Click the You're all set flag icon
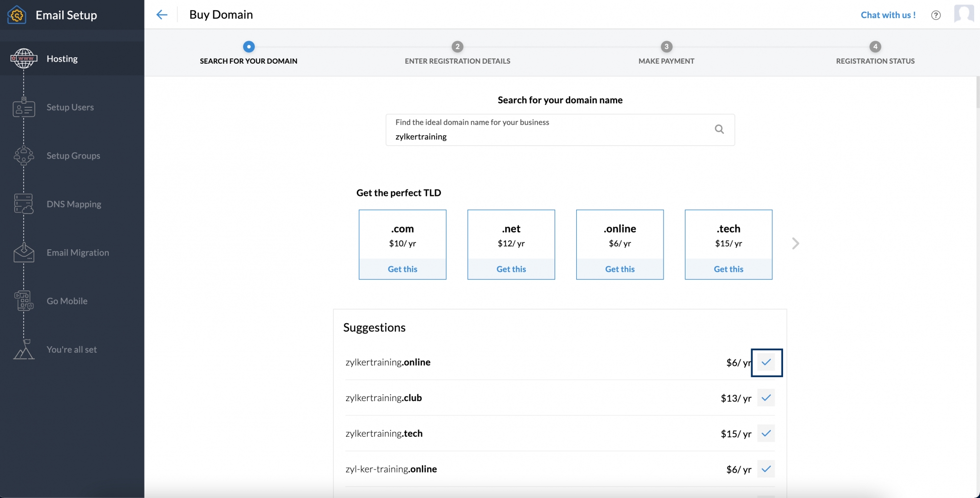The image size is (980, 498). [x=24, y=349]
